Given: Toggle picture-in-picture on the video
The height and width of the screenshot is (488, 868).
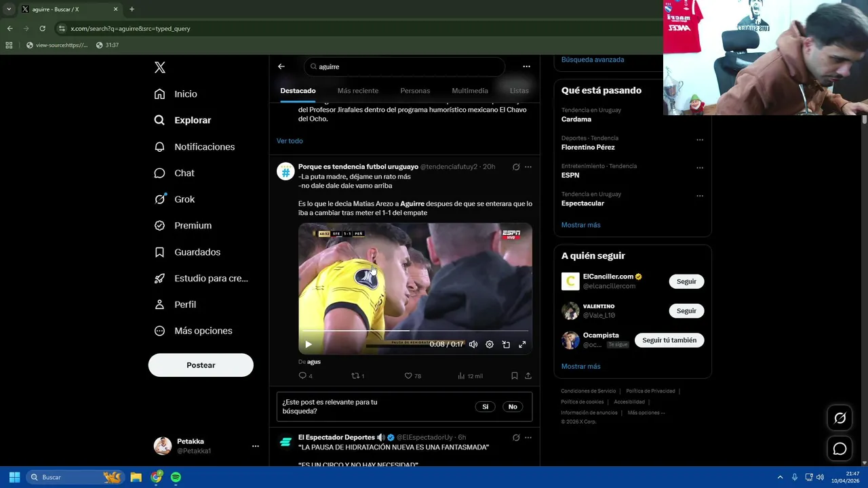Looking at the screenshot, I should pyautogui.click(x=506, y=344).
